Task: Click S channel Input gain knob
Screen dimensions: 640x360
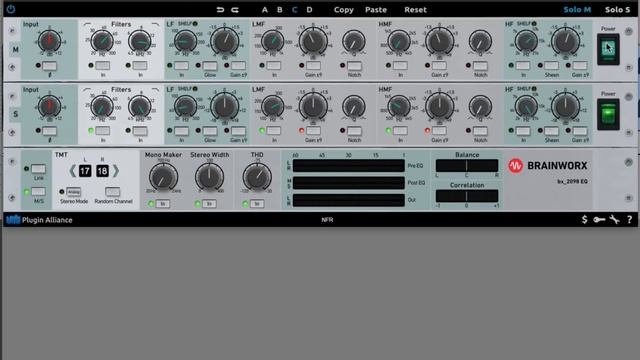Action: [49, 106]
